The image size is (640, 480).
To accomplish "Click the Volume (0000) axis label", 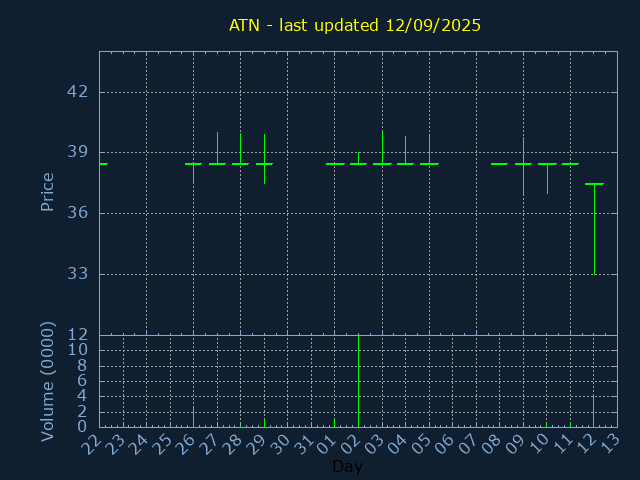I will tap(47, 382).
